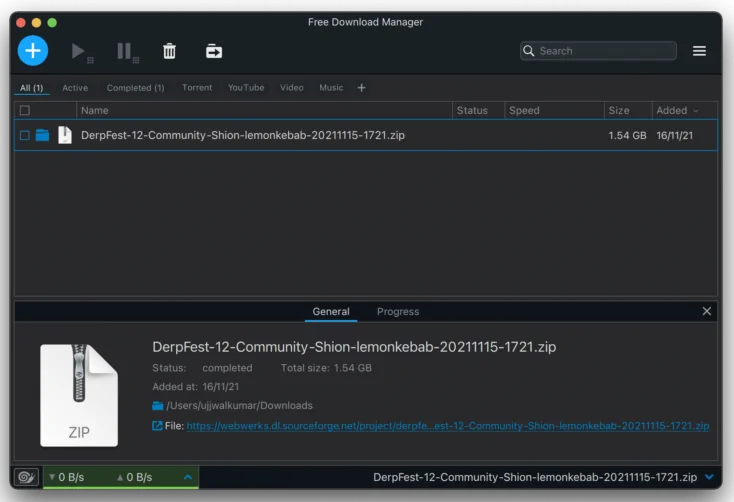
Task: Add a new download with the plus button
Action: [x=33, y=51]
